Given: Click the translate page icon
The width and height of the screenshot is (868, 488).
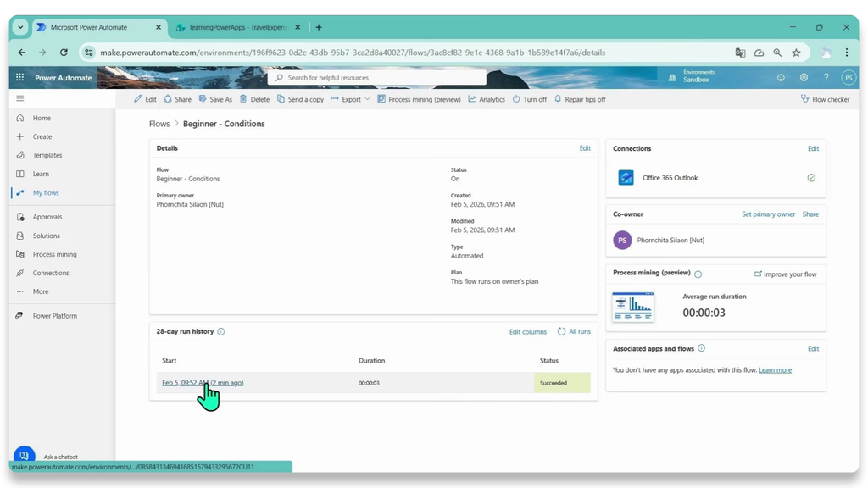Looking at the screenshot, I should (x=740, y=53).
